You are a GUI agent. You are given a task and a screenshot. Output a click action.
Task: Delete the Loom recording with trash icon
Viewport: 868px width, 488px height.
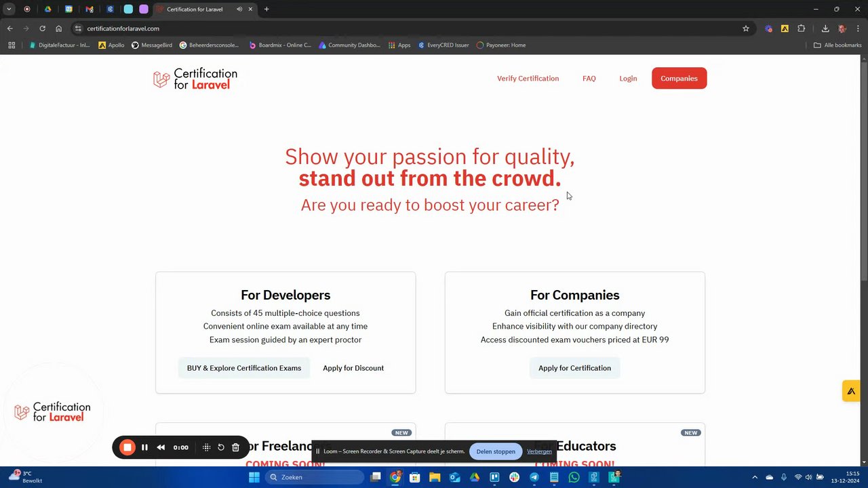coord(235,447)
